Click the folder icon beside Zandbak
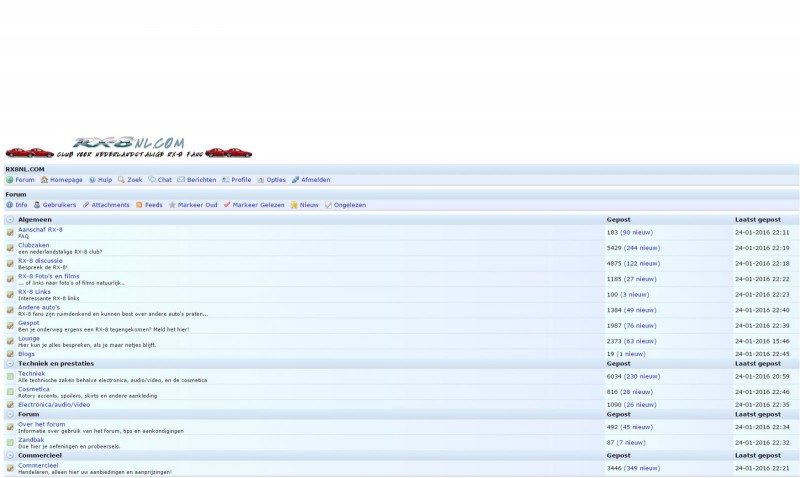 click(10, 443)
